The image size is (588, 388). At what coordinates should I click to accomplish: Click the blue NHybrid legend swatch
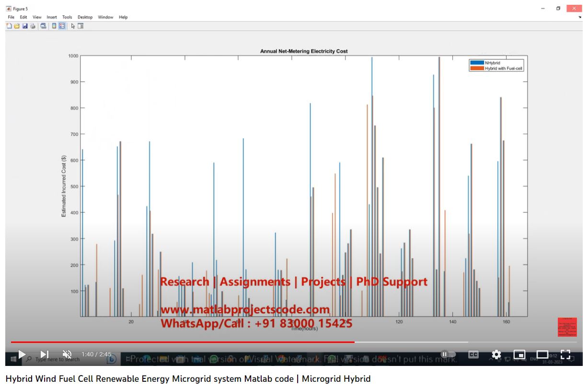(x=477, y=63)
